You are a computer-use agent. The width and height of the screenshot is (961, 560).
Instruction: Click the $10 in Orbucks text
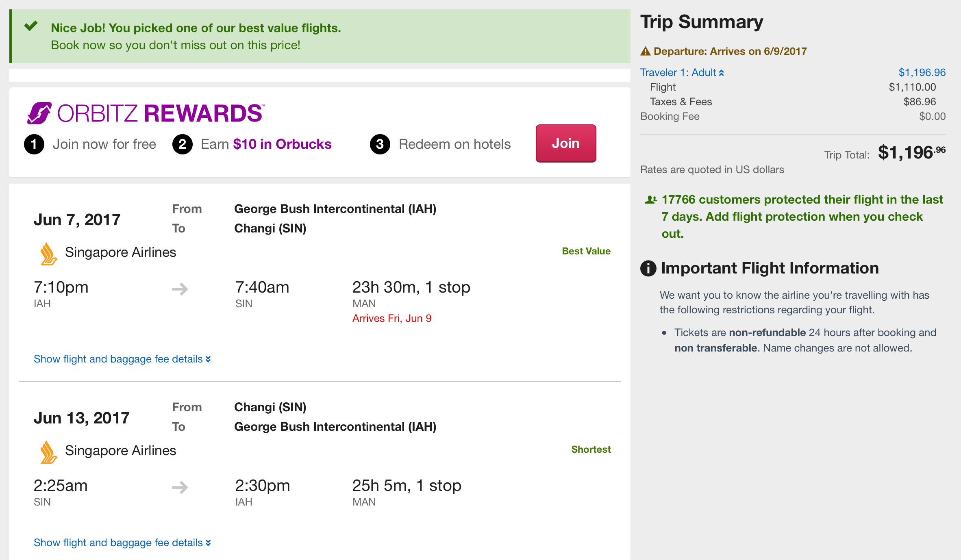tap(282, 144)
